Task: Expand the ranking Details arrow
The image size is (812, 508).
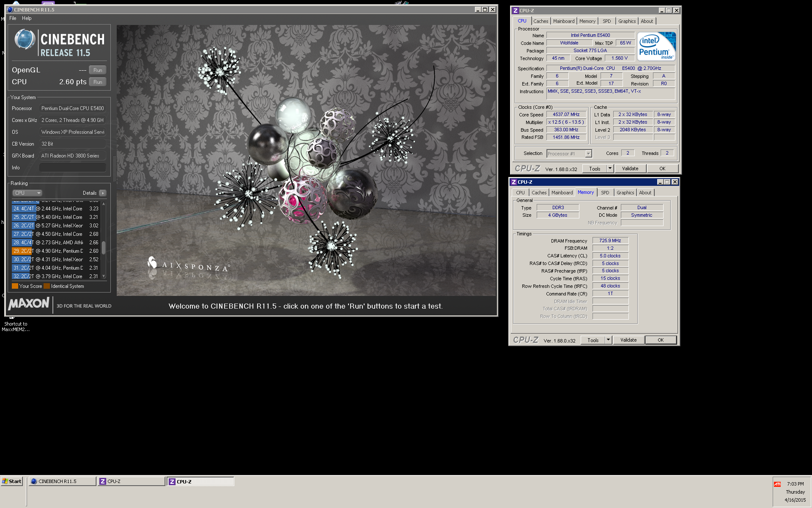Action: [x=103, y=193]
